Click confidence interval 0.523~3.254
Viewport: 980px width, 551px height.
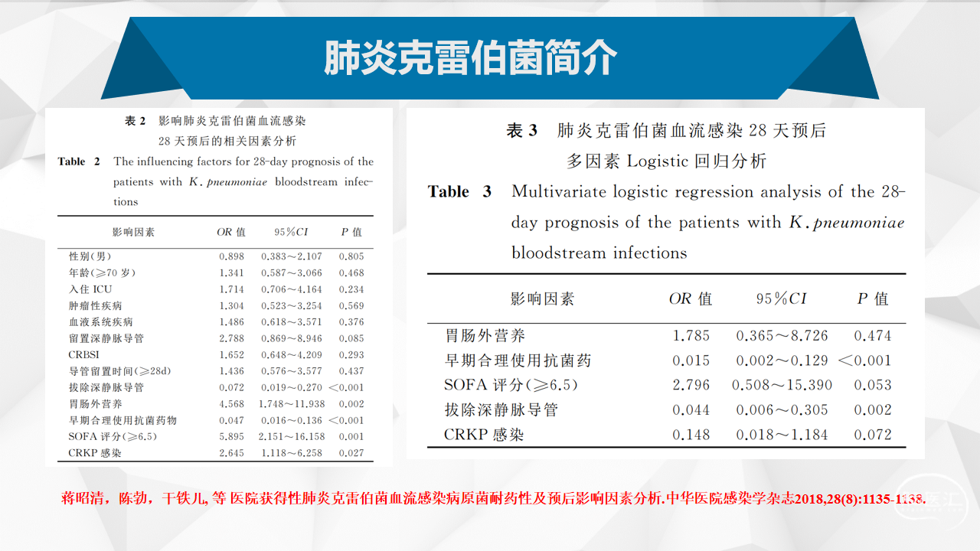tap(292, 306)
